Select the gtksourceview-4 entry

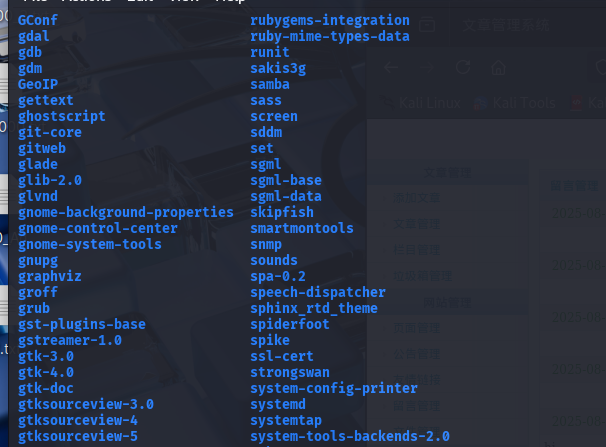78,421
